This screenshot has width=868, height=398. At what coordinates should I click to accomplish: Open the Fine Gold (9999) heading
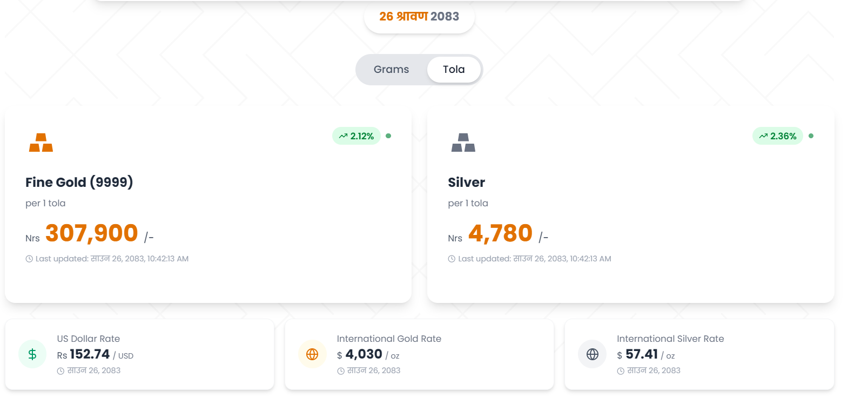79,183
